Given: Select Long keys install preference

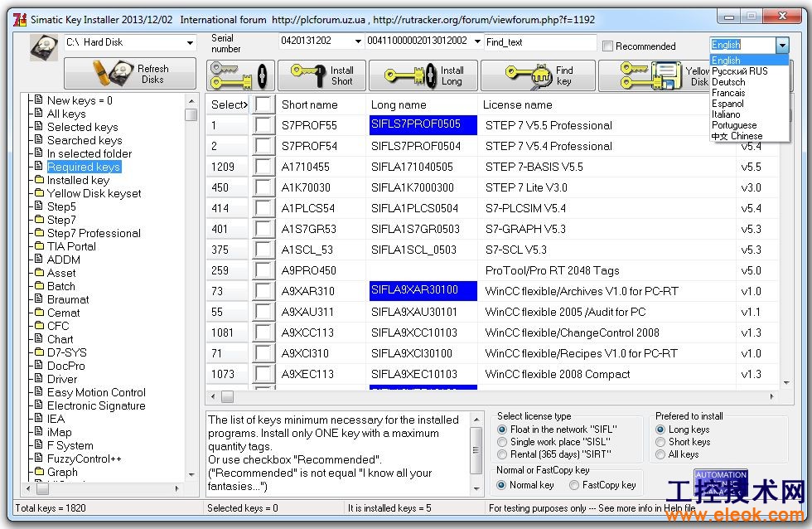Looking at the screenshot, I should point(660,430).
